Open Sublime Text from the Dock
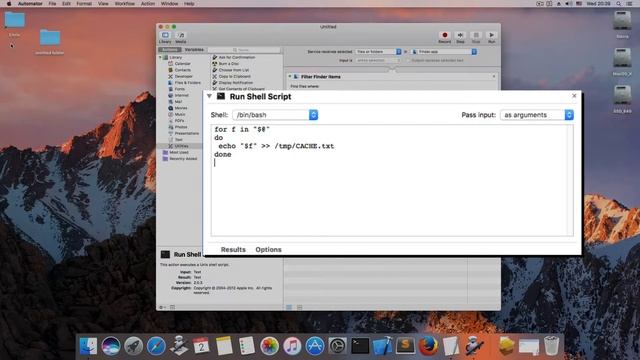Viewport: 640px width, 360px height. (405, 346)
